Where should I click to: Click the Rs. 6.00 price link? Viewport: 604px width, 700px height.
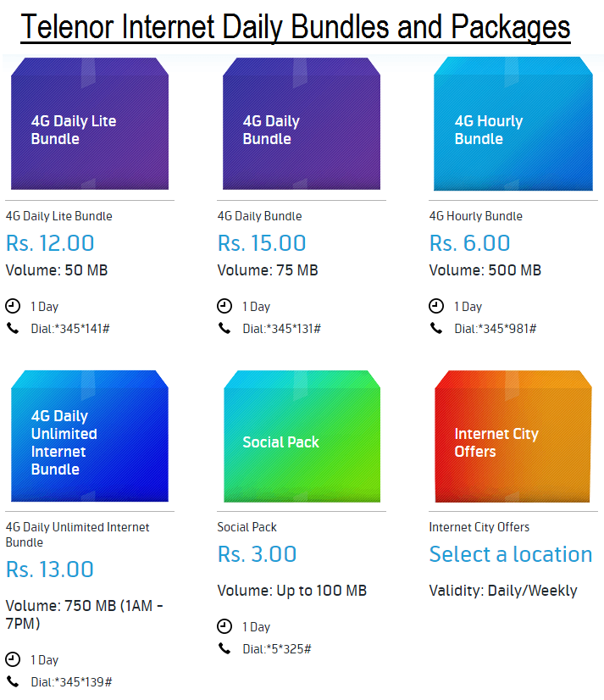click(x=469, y=243)
